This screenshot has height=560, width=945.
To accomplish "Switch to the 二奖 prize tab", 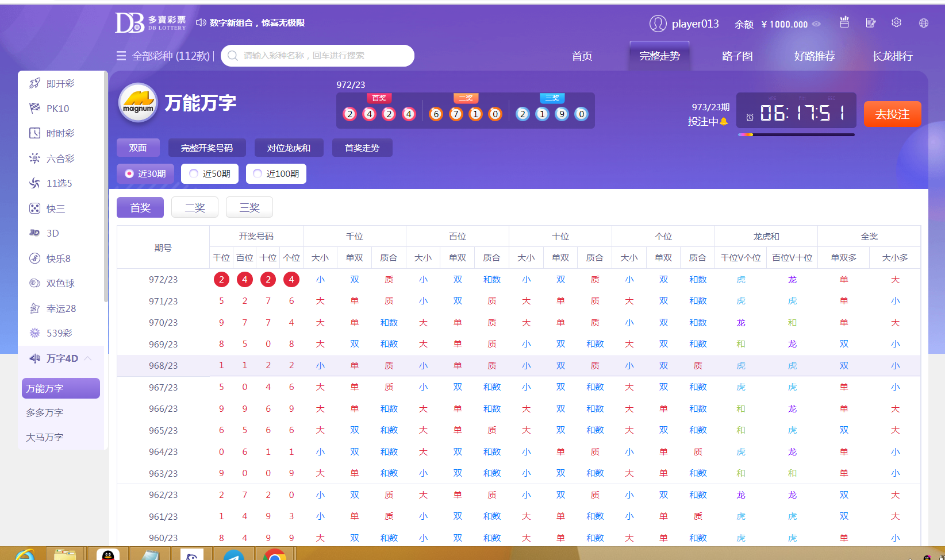I will click(195, 207).
